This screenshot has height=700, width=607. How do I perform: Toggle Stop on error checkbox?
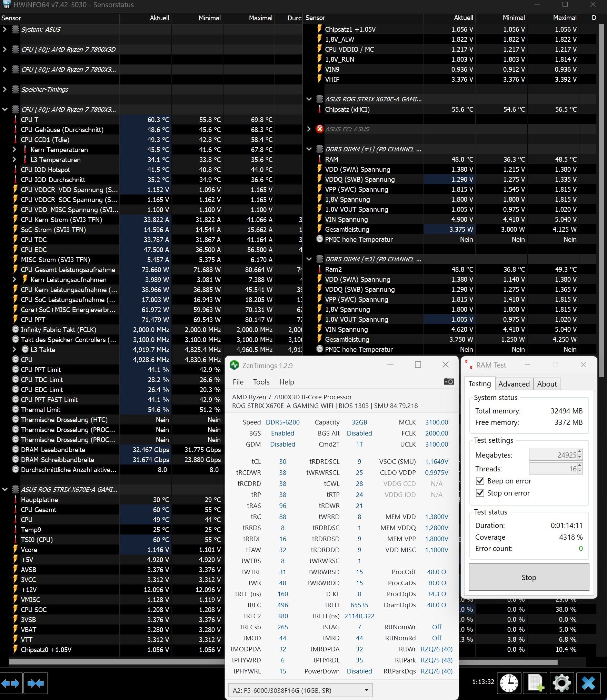click(x=480, y=493)
